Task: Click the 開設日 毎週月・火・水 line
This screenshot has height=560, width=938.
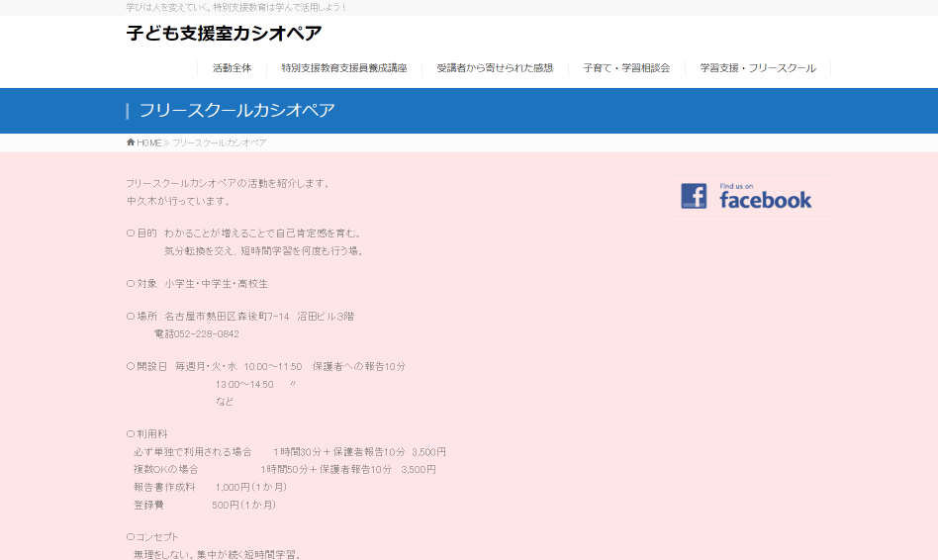Action: [x=266, y=367]
